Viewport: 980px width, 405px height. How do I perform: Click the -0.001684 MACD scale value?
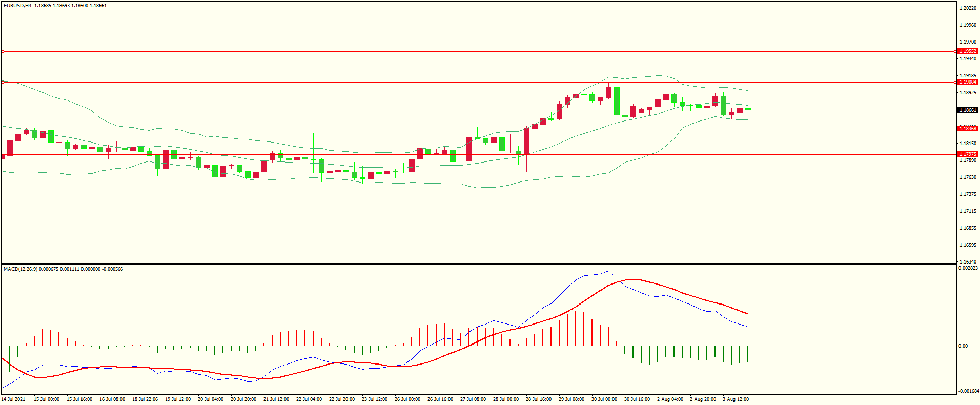click(968, 391)
